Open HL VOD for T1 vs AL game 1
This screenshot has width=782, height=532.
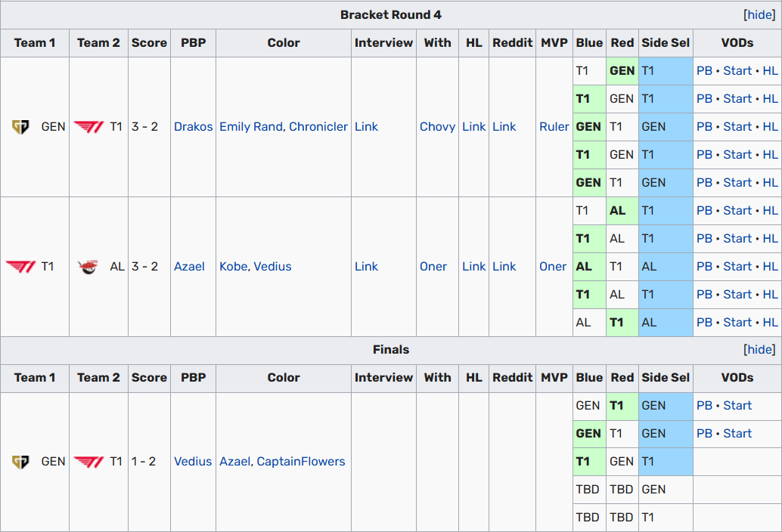[770, 211]
